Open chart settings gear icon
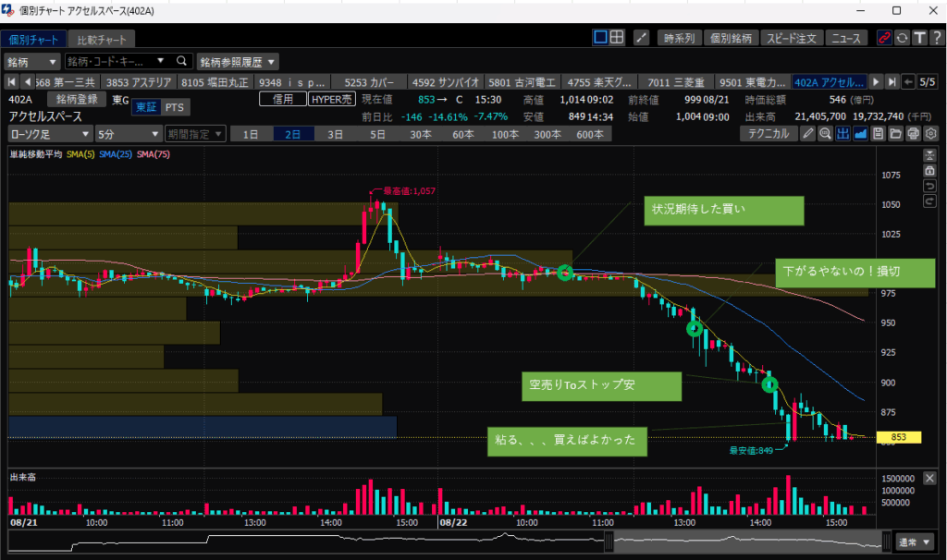Viewport: 947px width, 560px height. (x=930, y=134)
